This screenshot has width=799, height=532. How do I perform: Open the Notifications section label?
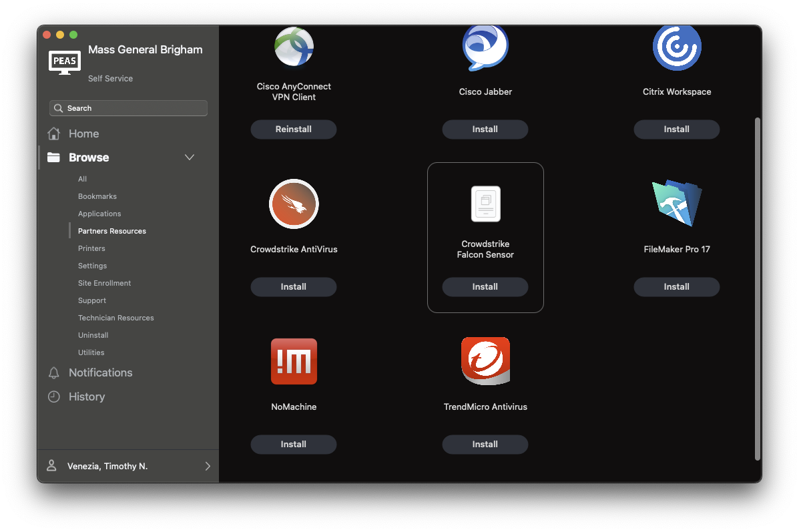[101, 372]
